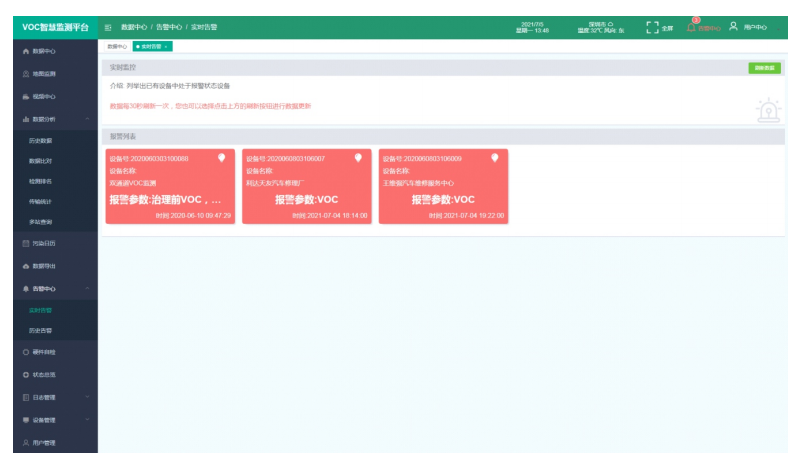Image resolution: width=802 pixels, height=468 pixels.
Task: Click the red 30-second refresh notice text
Action: 210,106
